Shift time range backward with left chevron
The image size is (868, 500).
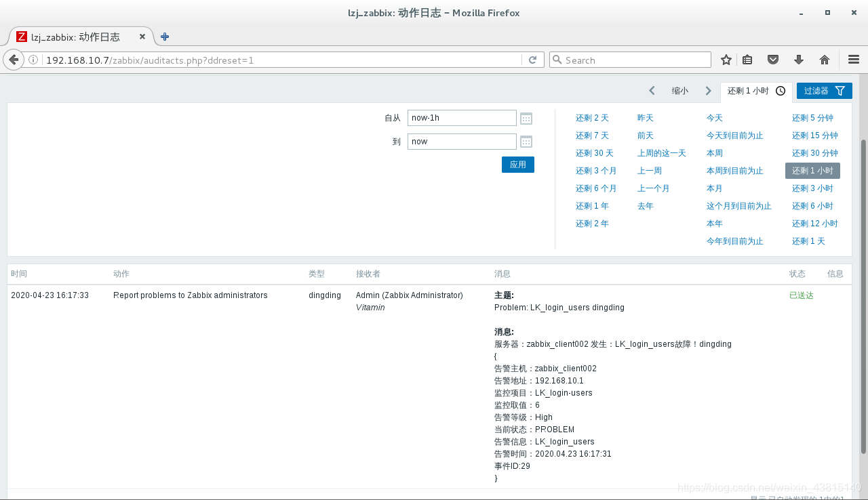(x=652, y=91)
